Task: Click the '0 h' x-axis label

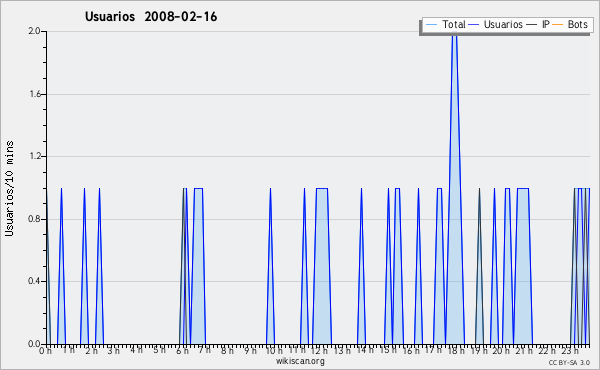Action: 45,351
